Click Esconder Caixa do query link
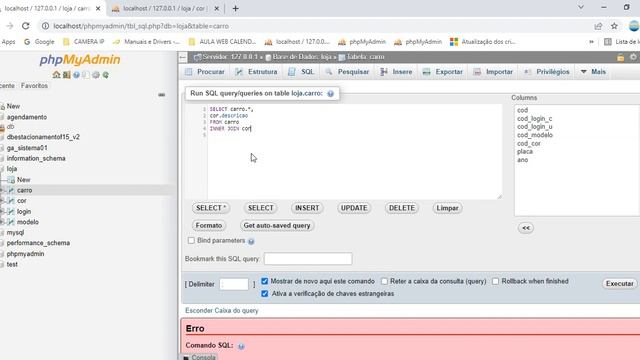Viewport: 640px width, 360px height. (x=222, y=311)
